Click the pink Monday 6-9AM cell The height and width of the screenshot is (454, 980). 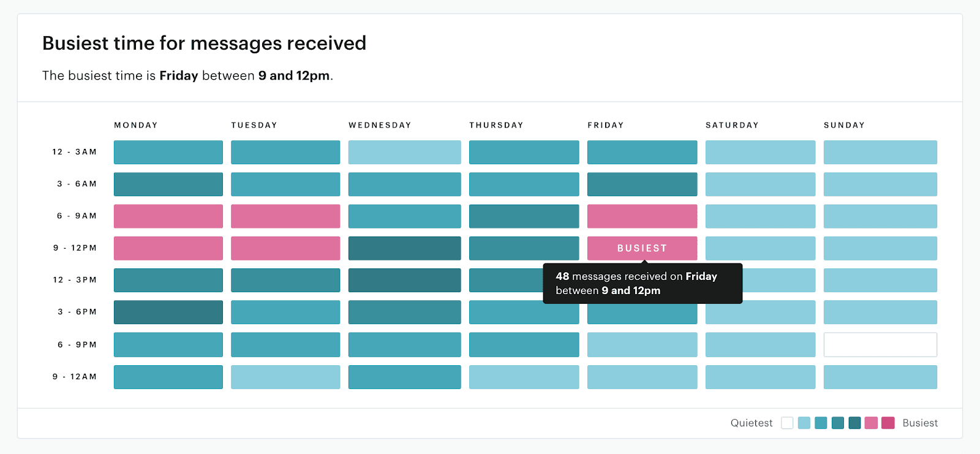[x=168, y=216]
